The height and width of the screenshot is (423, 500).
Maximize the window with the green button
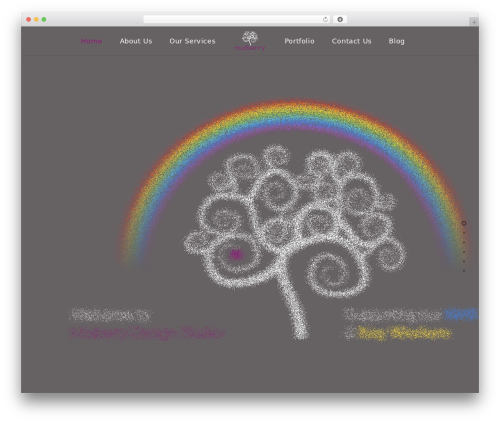pos(44,19)
